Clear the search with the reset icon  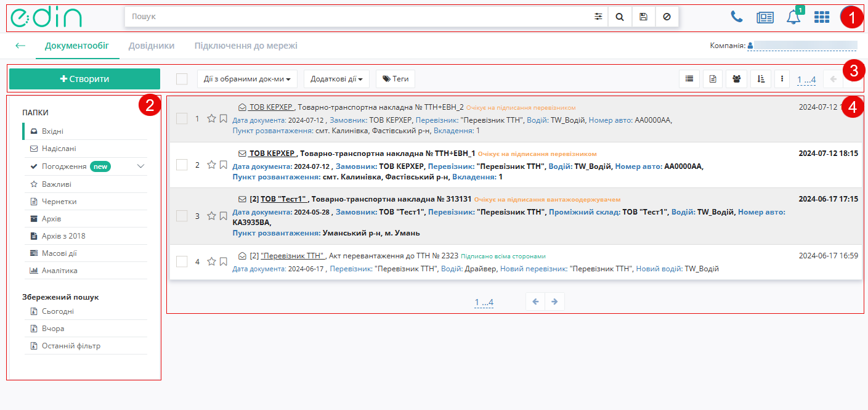pos(667,17)
